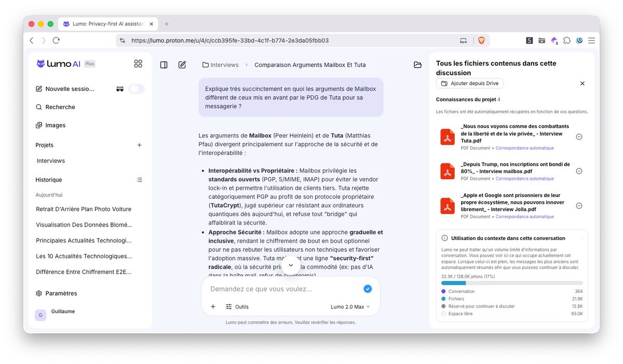Screen dimensions: 623x364
Task: Click the scroll-down chevron above the prompt
Action: (x=291, y=265)
